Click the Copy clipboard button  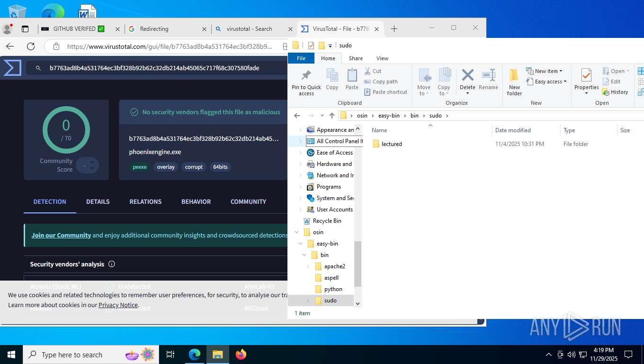click(x=332, y=79)
